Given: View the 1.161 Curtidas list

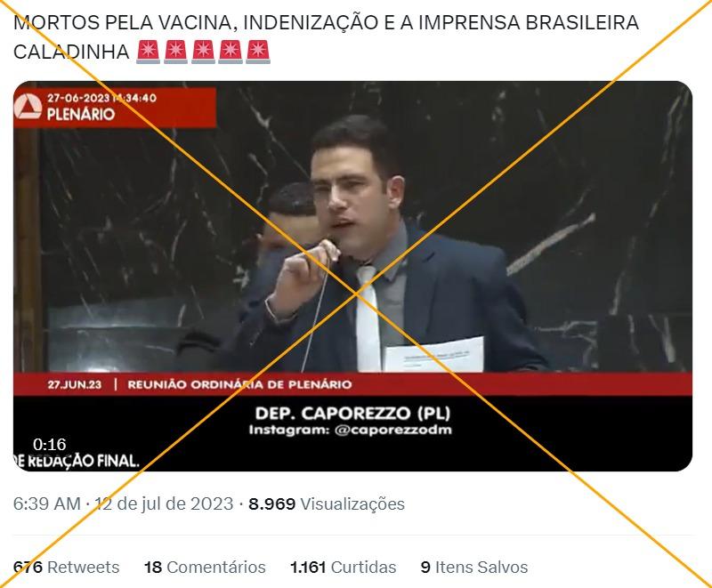Looking at the screenshot, I should [344, 568].
